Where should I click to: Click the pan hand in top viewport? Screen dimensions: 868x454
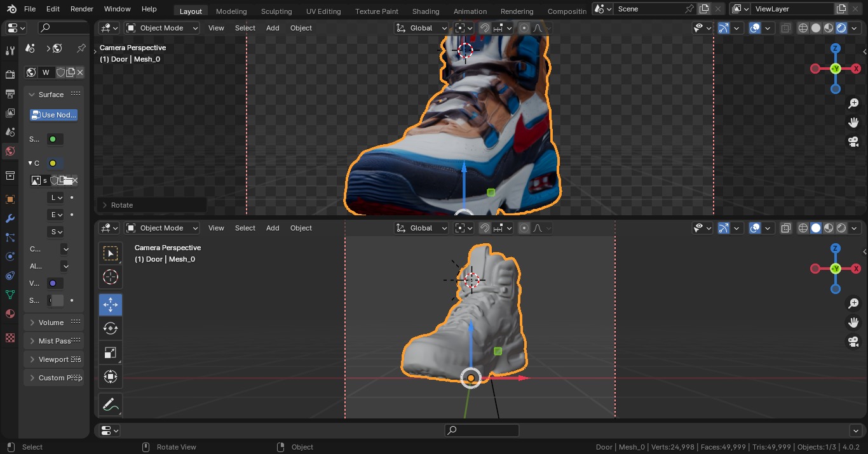pos(853,123)
